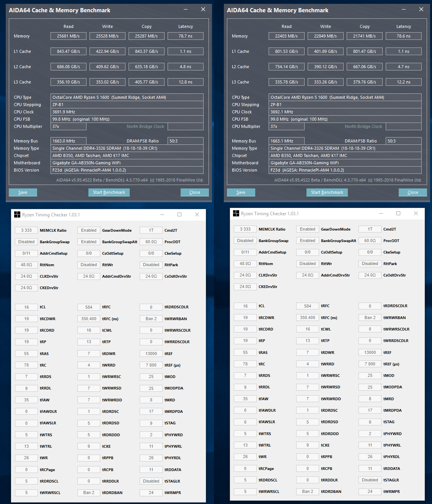Close the right Ryzen Timing Checker window

[416, 213]
